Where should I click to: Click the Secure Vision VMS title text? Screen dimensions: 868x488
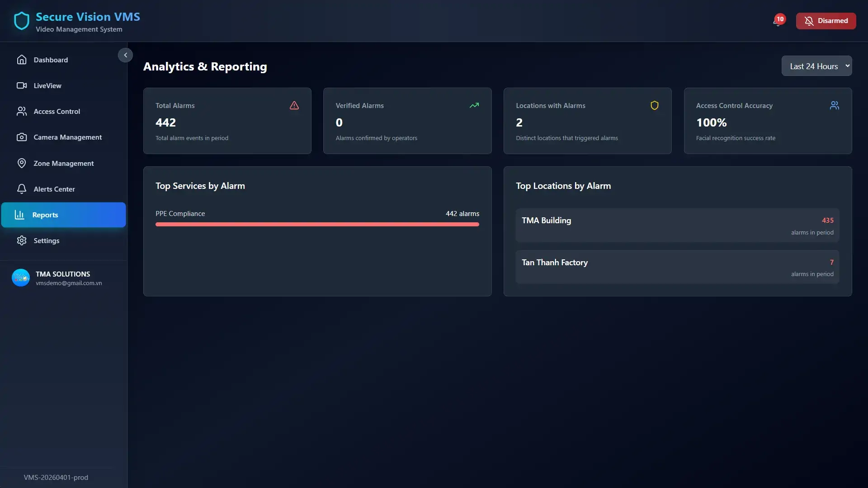pos(88,17)
